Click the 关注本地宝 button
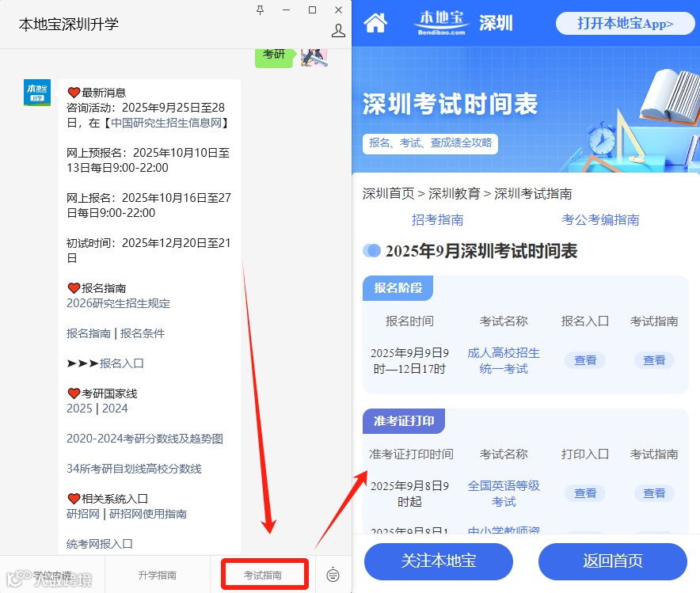This screenshot has width=700, height=593. pos(439,561)
